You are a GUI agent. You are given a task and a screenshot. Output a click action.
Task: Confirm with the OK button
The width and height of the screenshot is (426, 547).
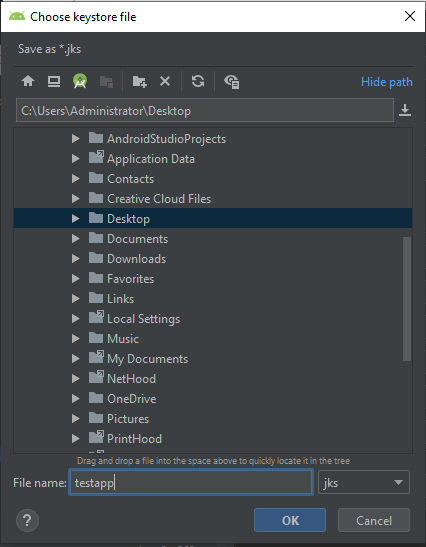click(x=290, y=520)
